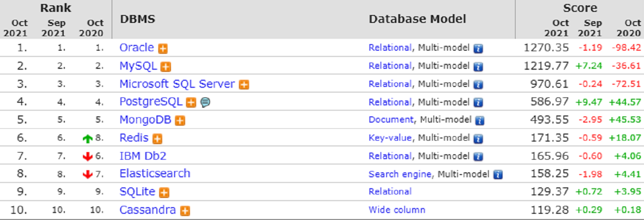
Task: Click the score value 171.35
Action: (550, 138)
